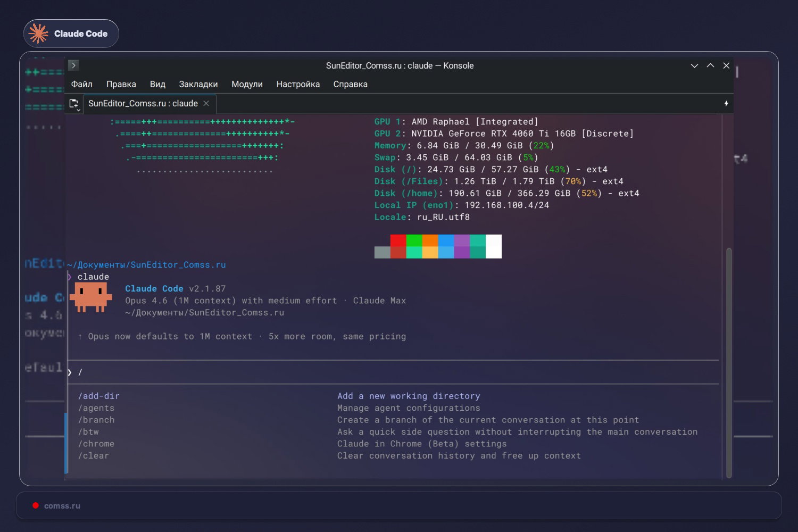Choose /clear to free up context

[x=94, y=455]
